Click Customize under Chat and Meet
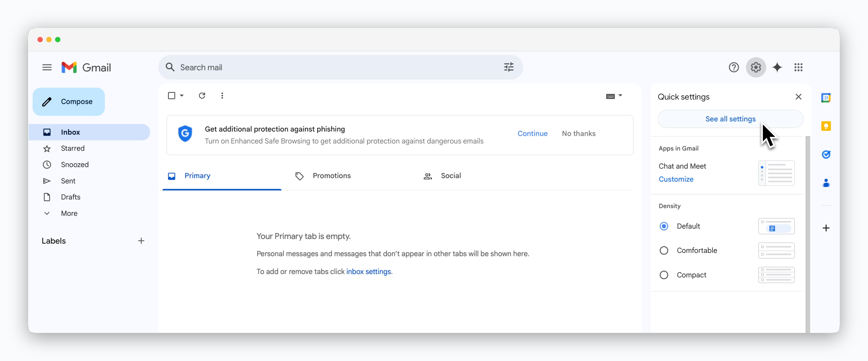The height and width of the screenshot is (361, 868). pos(676,179)
